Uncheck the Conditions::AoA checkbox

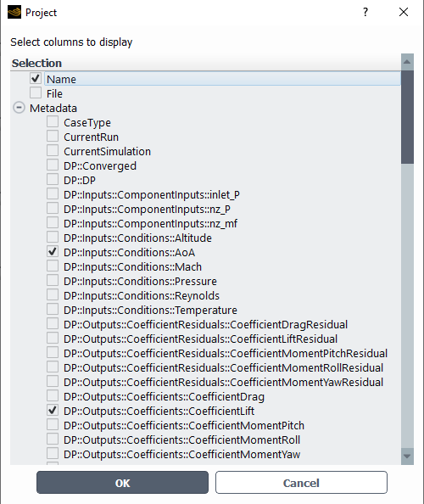[53, 252]
